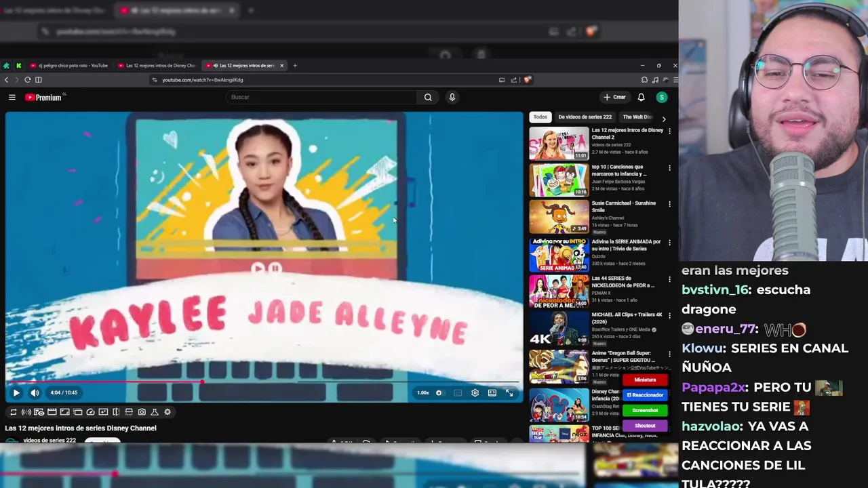
Task: Toggle theater mode on the player
Action: point(492,393)
